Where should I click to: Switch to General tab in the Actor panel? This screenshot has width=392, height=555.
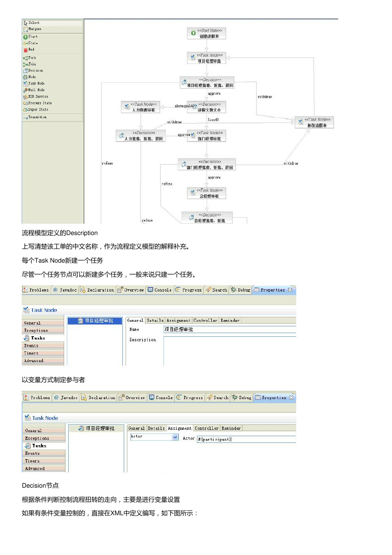(136, 428)
